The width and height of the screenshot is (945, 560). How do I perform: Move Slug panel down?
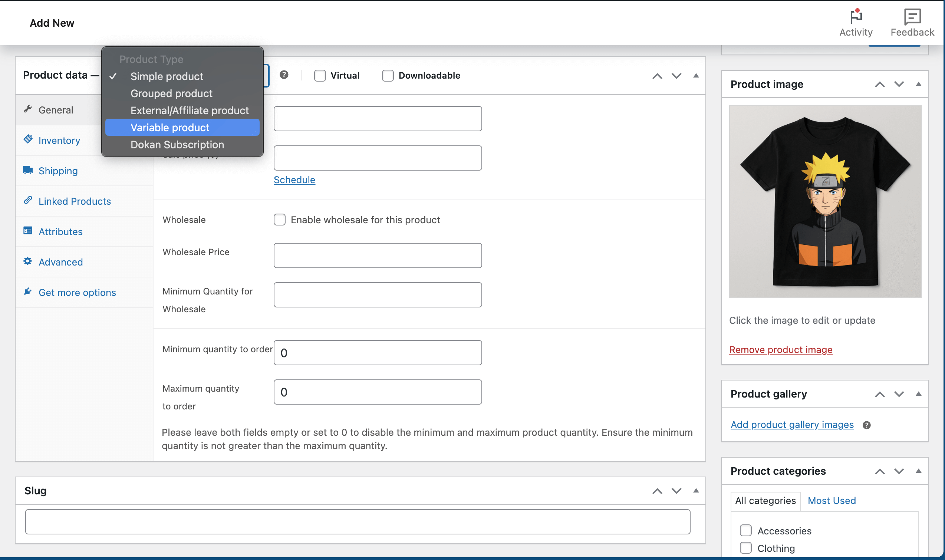coord(676,491)
